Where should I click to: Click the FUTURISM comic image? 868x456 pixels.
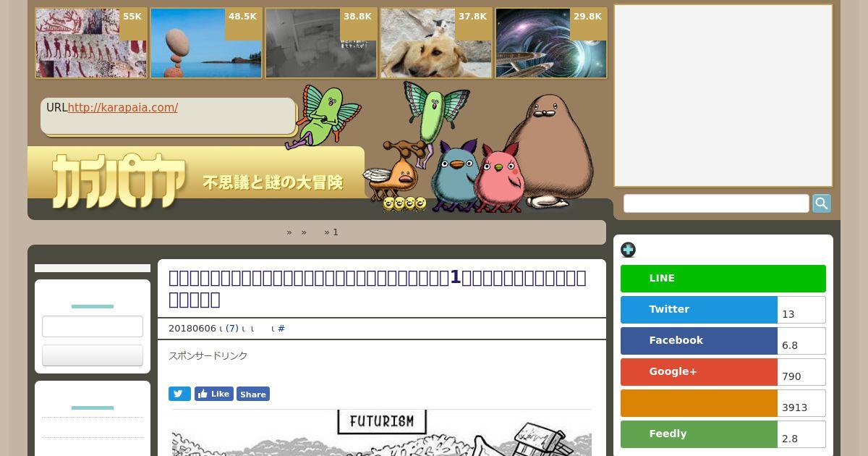tap(381, 433)
